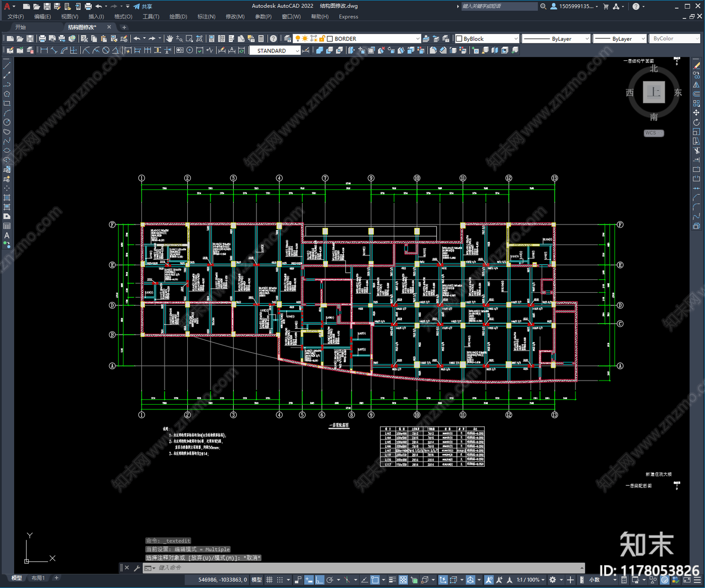Expand the WCS coordinate system dropdown
The height and width of the screenshot is (588, 705).
[x=654, y=133]
